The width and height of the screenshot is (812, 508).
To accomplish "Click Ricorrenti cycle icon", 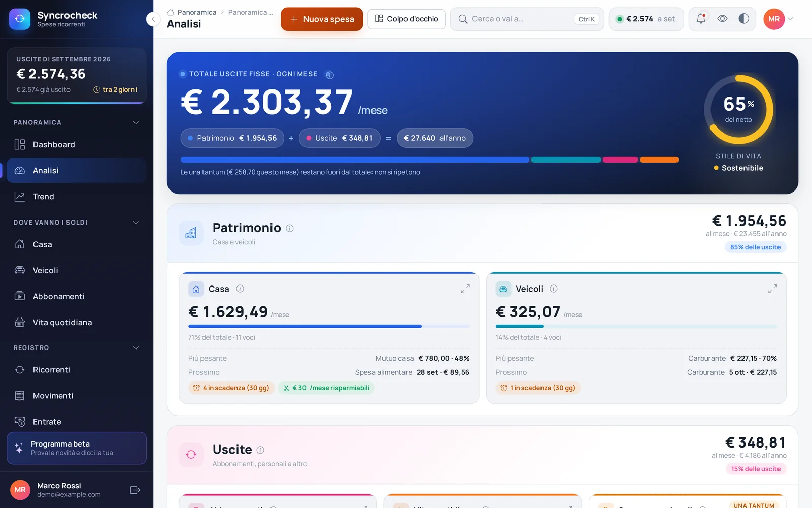I will point(20,370).
